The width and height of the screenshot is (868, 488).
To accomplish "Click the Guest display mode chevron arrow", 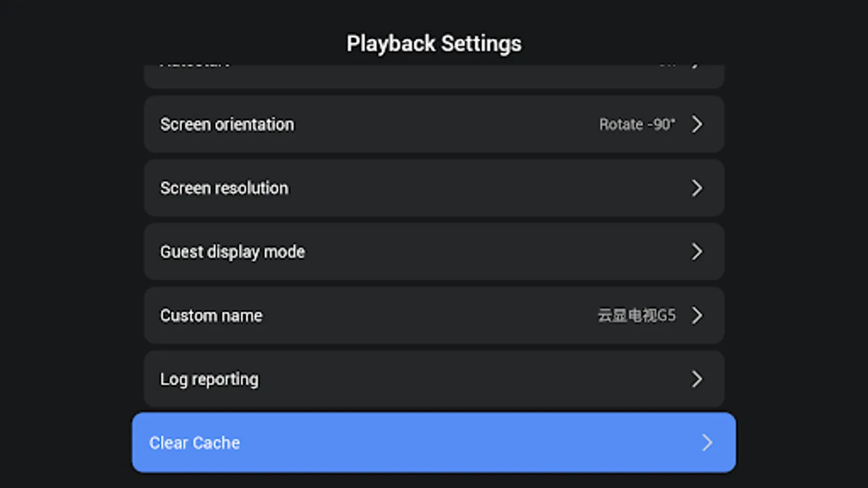I will click(697, 252).
